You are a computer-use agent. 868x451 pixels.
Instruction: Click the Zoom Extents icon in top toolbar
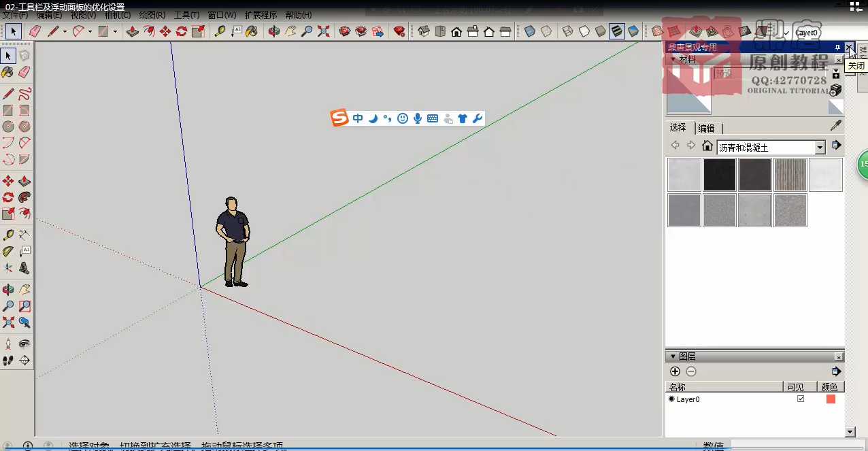click(x=323, y=31)
